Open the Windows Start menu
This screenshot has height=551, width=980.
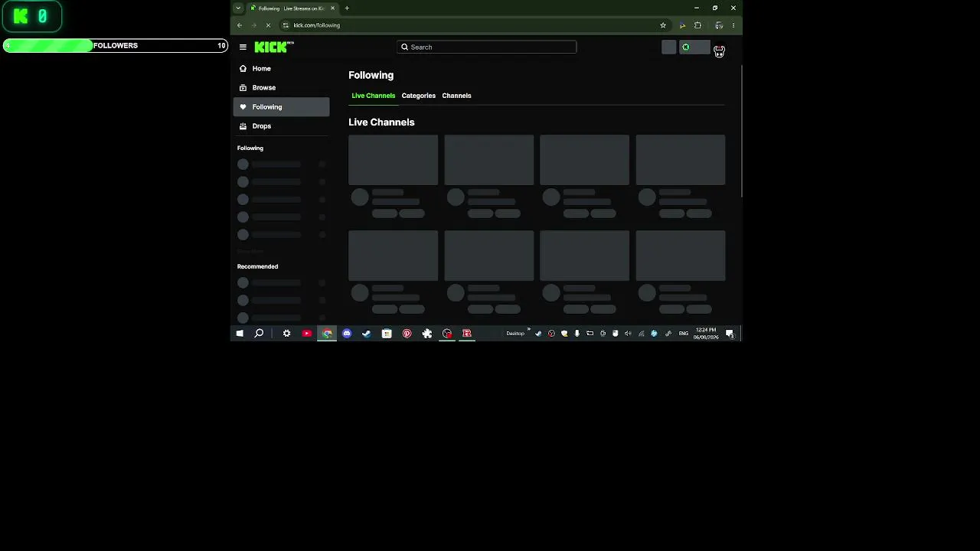[240, 334]
